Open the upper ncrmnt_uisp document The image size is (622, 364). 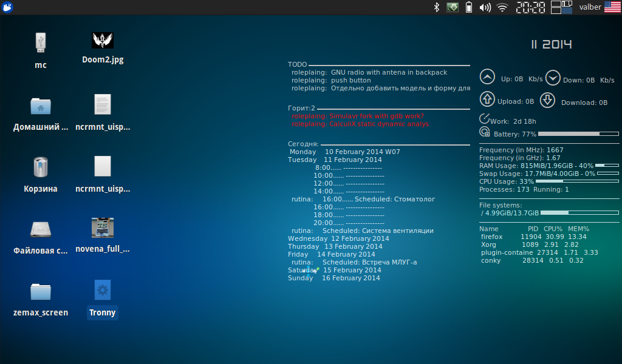coord(102,103)
